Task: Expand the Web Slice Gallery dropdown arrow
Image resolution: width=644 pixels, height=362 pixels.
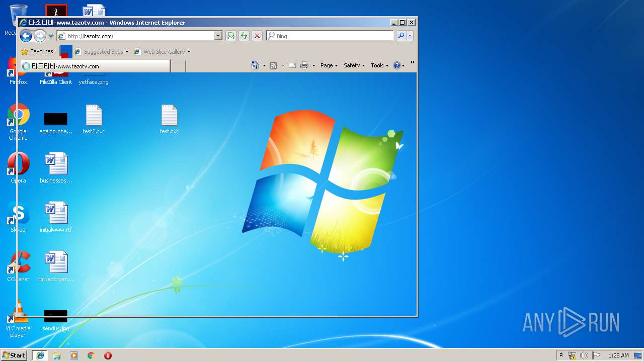Action: click(189, 52)
